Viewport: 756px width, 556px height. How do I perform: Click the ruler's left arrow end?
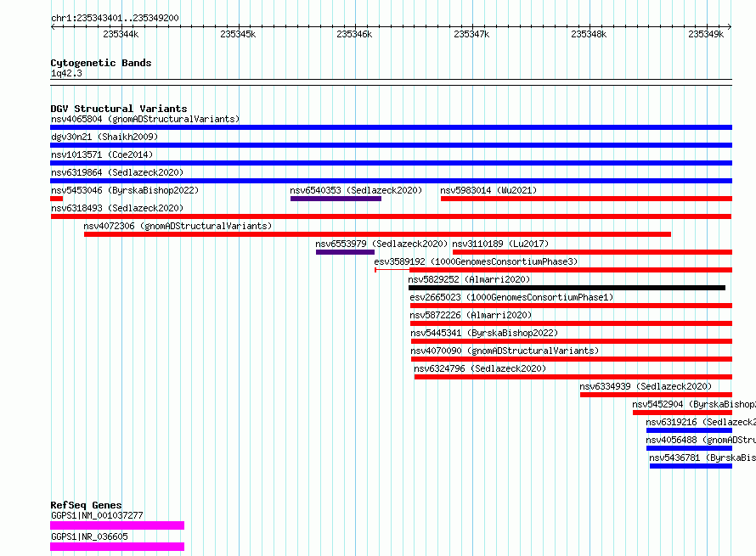tap(53, 26)
